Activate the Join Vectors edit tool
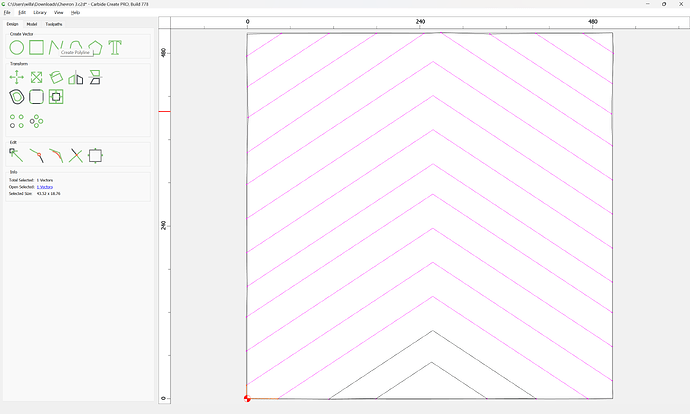 click(37, 155)
